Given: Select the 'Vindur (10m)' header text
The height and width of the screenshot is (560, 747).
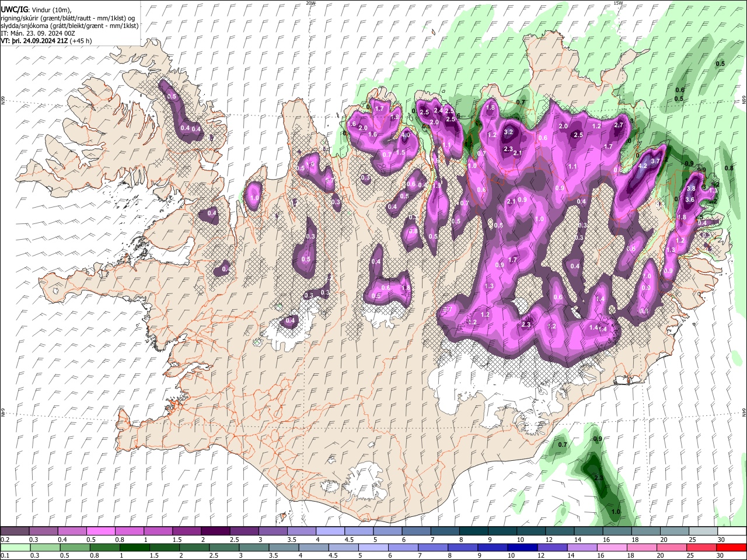Looking at the screenshot, I should coord(51,9).
